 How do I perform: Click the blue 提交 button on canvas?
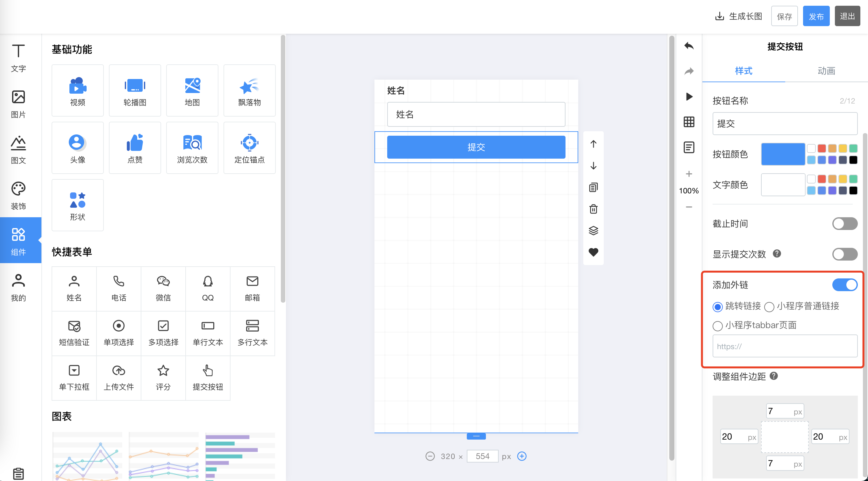[476, 147]
